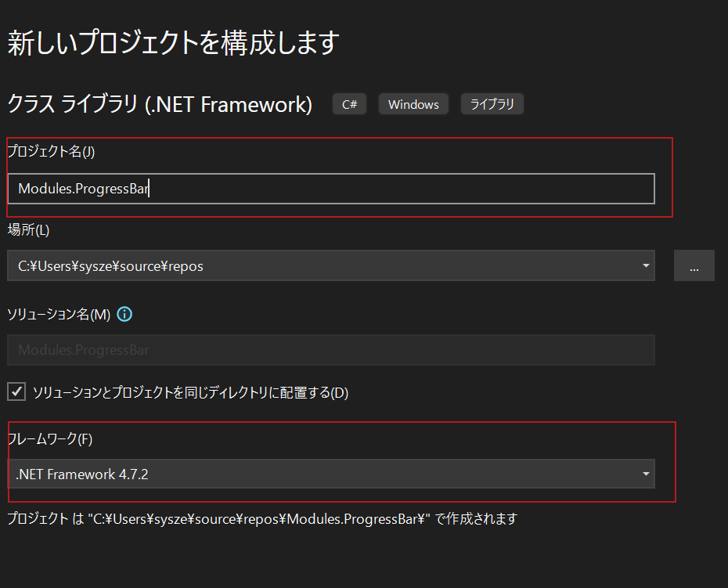Click the project creation path message

pos(262,518)
